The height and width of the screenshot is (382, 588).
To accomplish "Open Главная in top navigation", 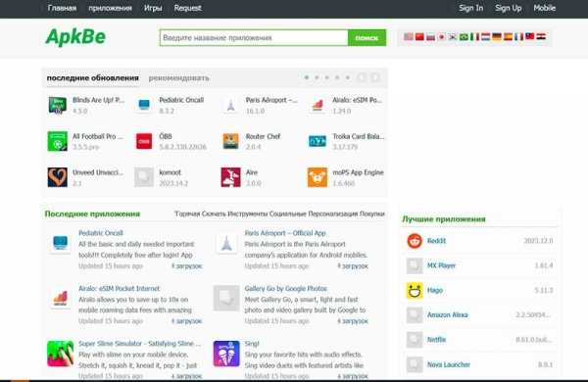I will (x=63, y=8).
